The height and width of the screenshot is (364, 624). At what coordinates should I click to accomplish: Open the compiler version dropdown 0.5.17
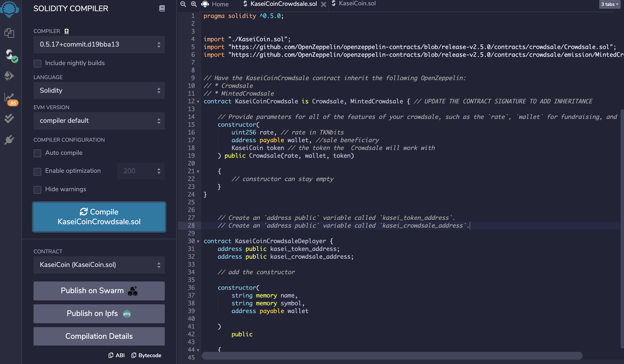tap(99, 45)
